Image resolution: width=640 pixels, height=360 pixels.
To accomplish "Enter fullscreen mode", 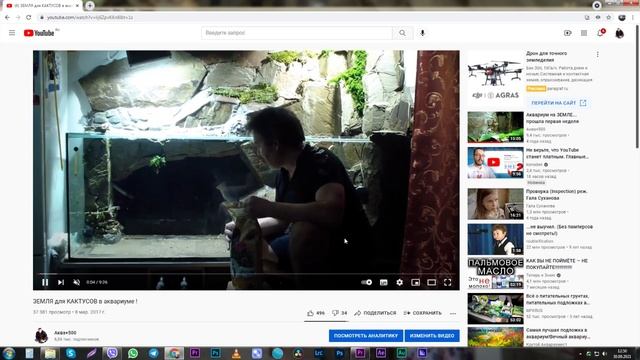I will [x=447, y=282].
